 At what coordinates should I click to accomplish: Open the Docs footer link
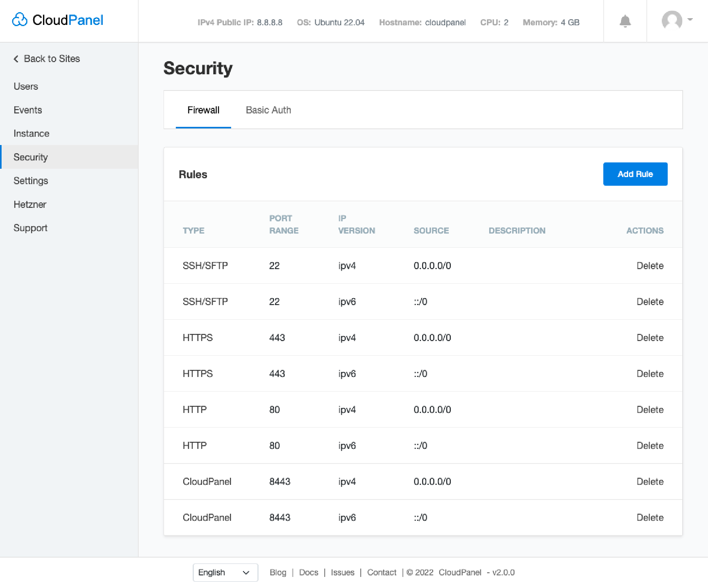coord(309,572)
